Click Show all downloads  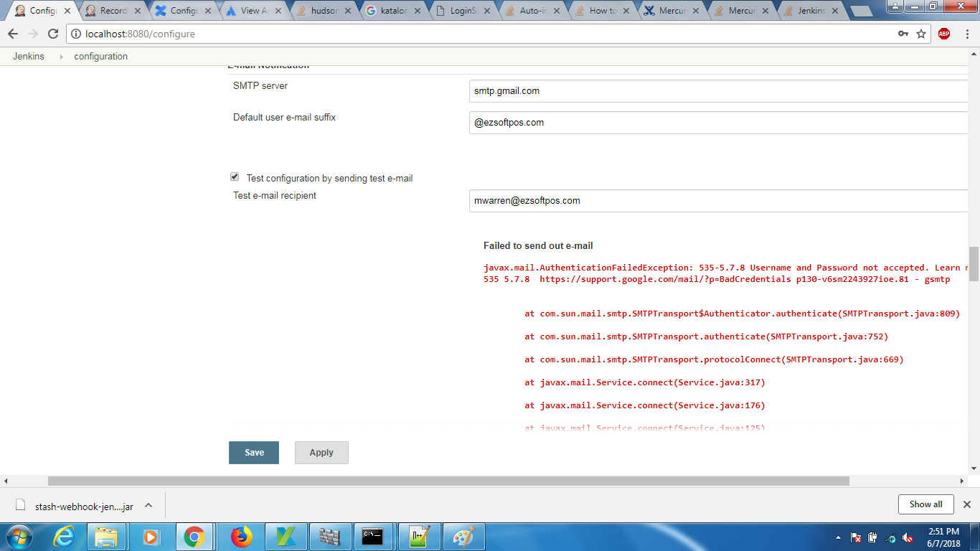pos(925,504)
